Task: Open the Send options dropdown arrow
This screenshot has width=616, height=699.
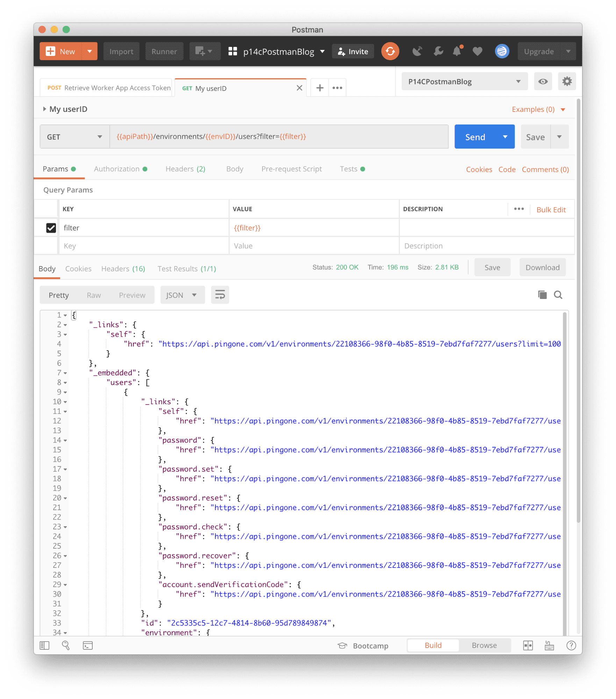Action: 505,137
